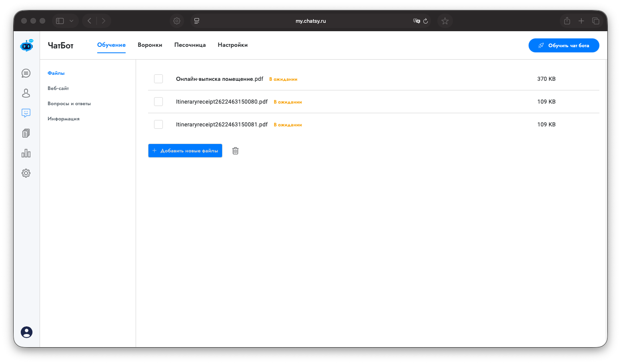Image resolution: width=621 pixels, height=364 pixels.
Task: Go to the Настройки tab
Action: [232, 45]
